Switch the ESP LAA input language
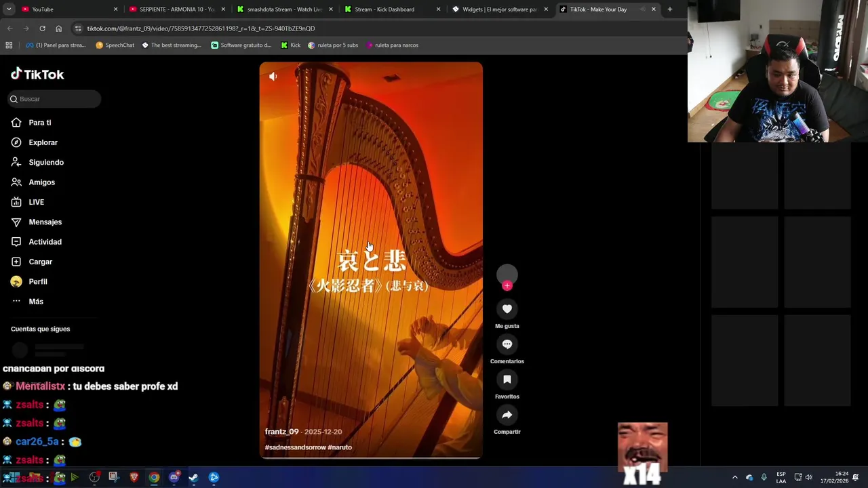The height and width of the screenshot is (488, 868). click(781, 477)
